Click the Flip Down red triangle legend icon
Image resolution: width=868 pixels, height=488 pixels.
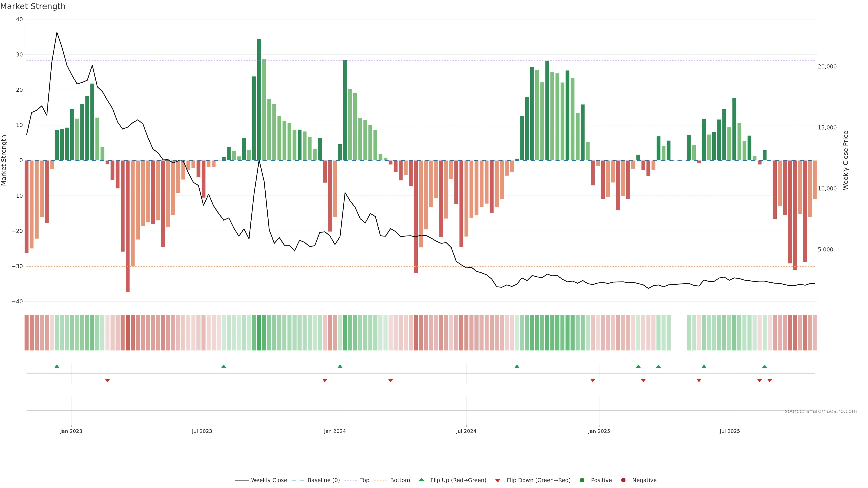pos(498,481)
